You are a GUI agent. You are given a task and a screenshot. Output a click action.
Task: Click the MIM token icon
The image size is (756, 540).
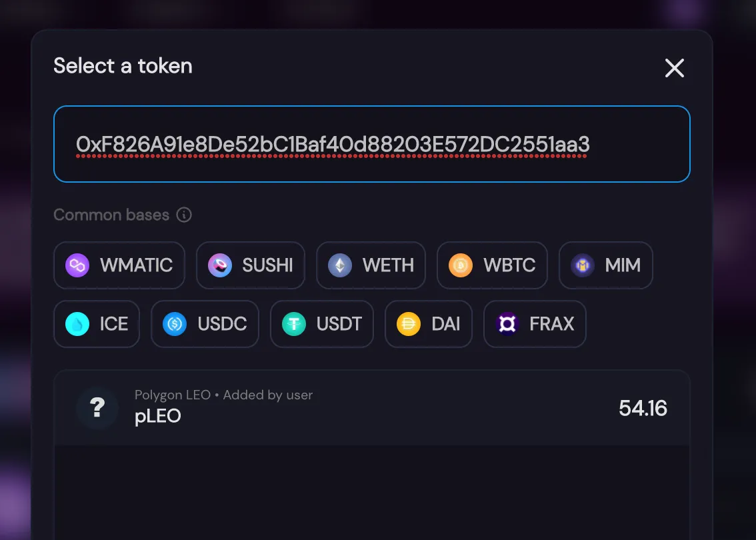[x=583, y=265]
